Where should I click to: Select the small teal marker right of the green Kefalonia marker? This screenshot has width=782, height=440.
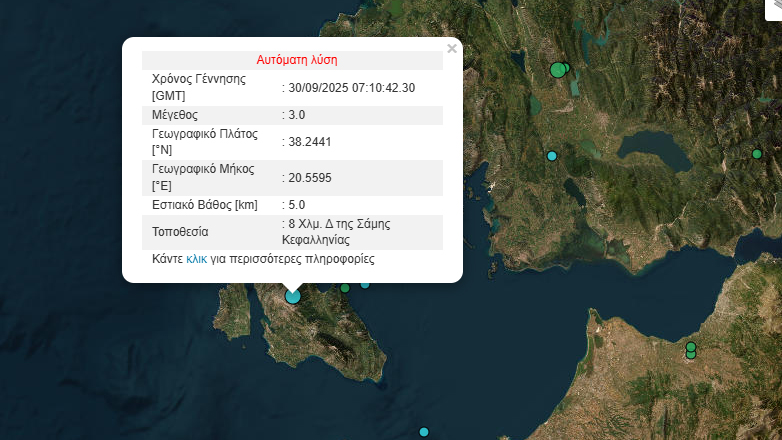pos(365,284)
